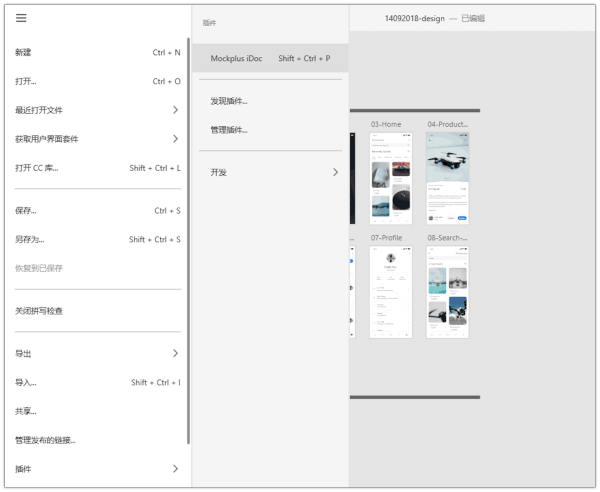Viewport: 600px width, 492px height.
Task: Expand 获取用户界面套件 submenu
Action: [x=175, y=139]
